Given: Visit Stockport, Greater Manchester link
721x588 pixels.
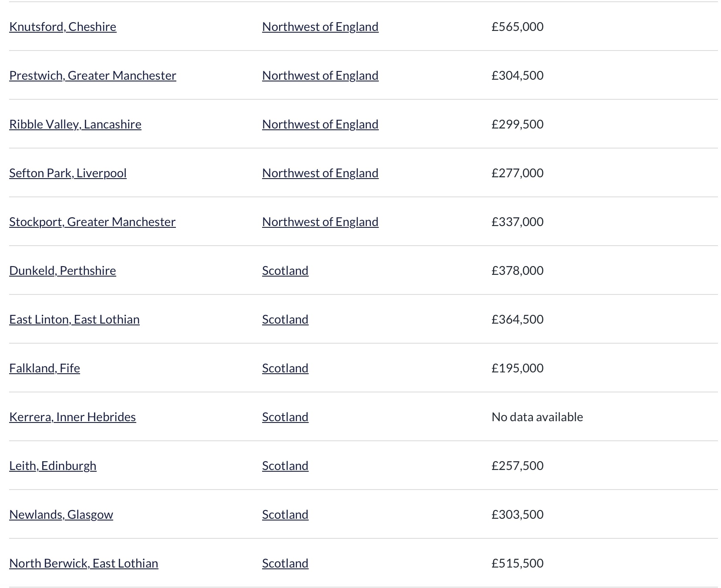Looking at the screenshot, I should click(x=92, y=222).
